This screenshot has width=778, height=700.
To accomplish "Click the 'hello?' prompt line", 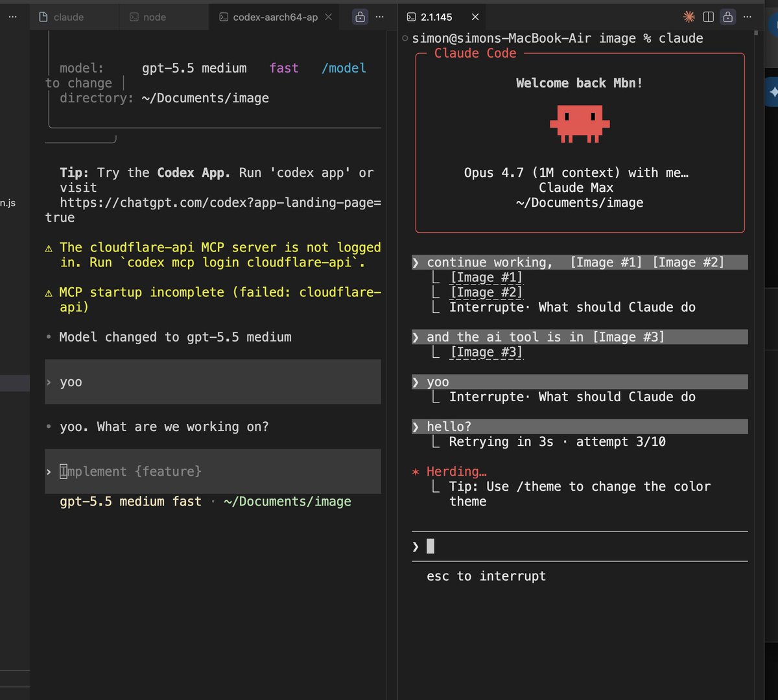I will pyautogui.click(x=580, y=426).
